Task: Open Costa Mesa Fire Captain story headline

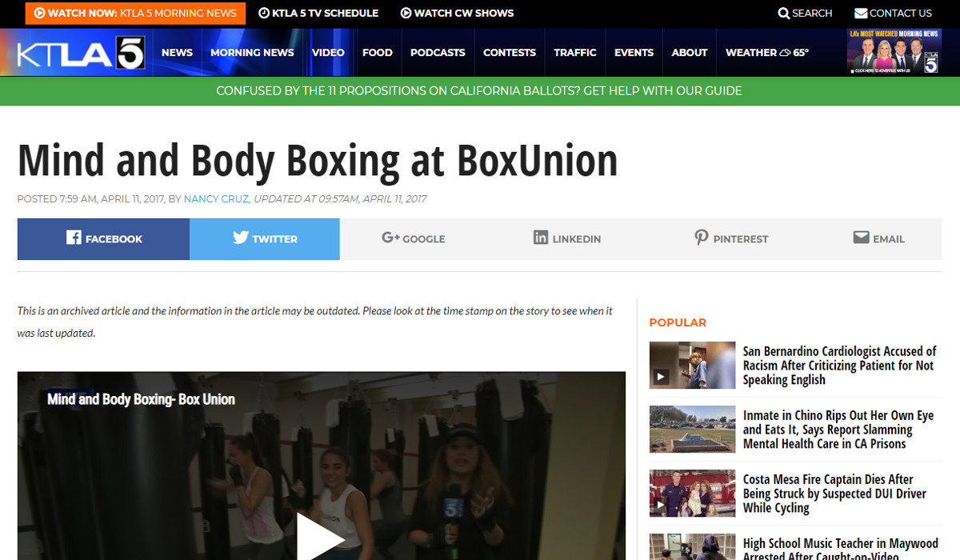Action: pyautogui.click(x=834, y=494)
